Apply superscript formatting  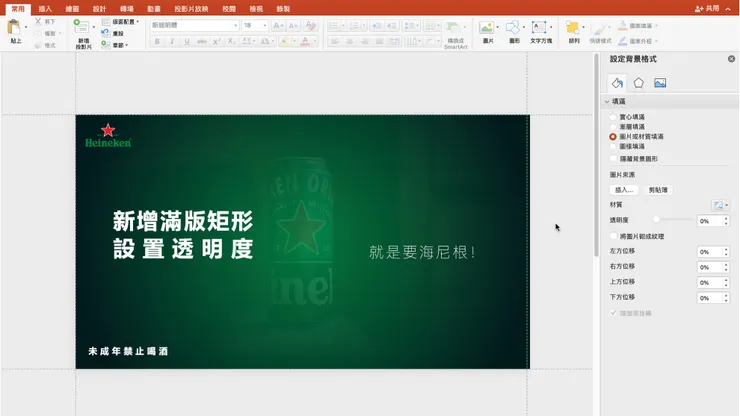[217, 42]
